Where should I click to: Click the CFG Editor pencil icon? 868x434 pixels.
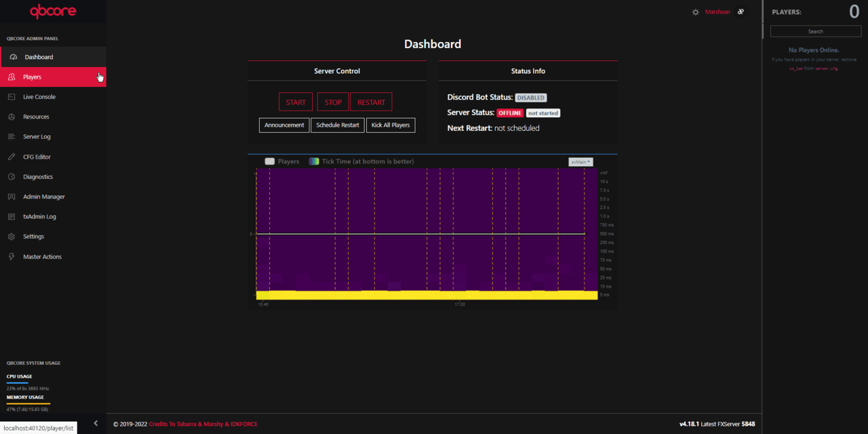point(12,157)
